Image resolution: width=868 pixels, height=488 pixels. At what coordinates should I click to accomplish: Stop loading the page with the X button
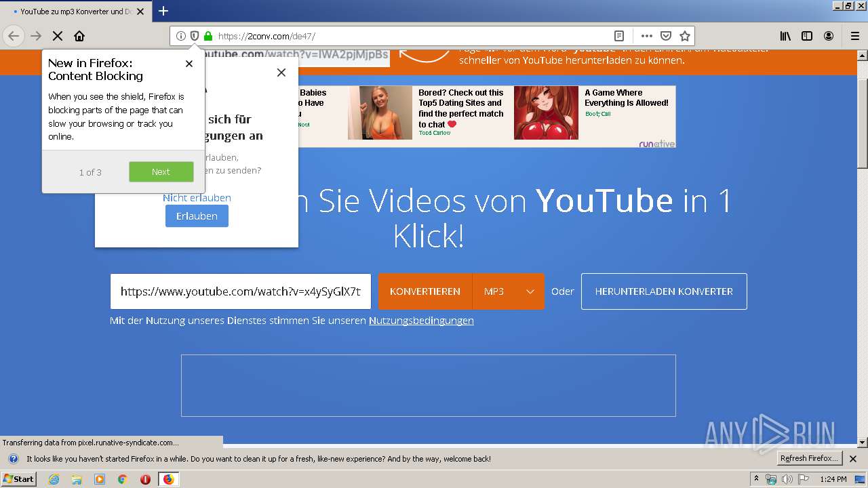tap(58, 36)
